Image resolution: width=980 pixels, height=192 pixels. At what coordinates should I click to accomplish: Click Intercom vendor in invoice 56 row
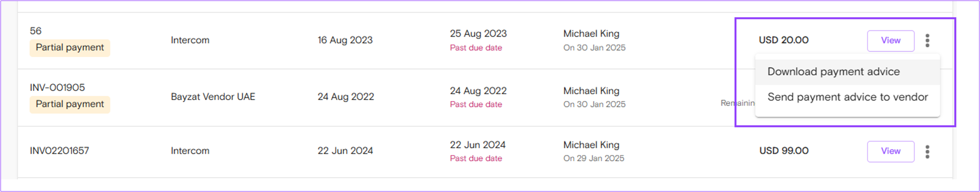tap(190, 40)
